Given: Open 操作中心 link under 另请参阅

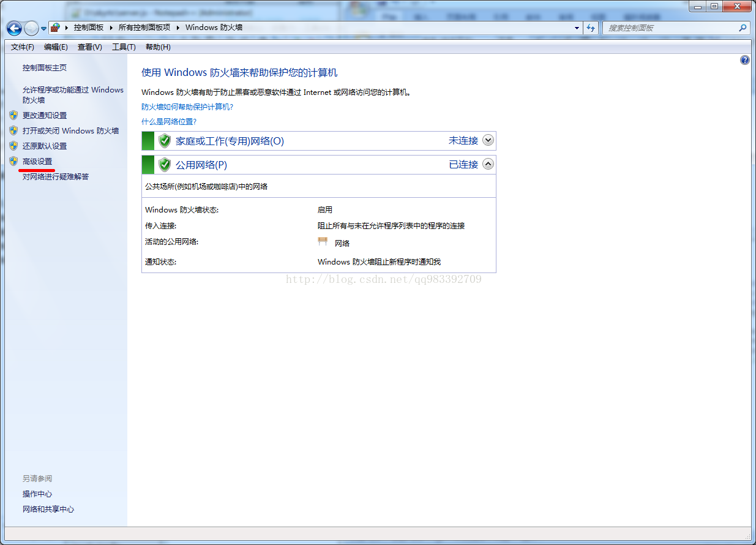Looking at the screenshot, I should click(37, 494).
